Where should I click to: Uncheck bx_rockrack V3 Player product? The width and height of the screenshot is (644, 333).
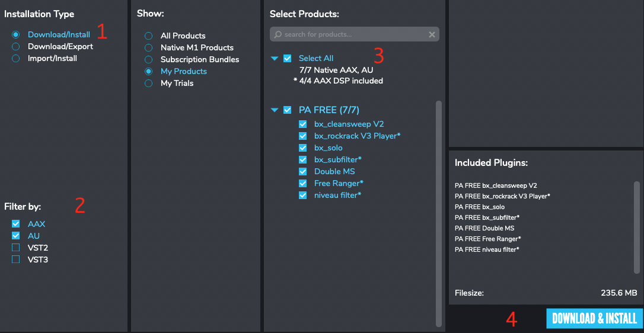[303, 136]
